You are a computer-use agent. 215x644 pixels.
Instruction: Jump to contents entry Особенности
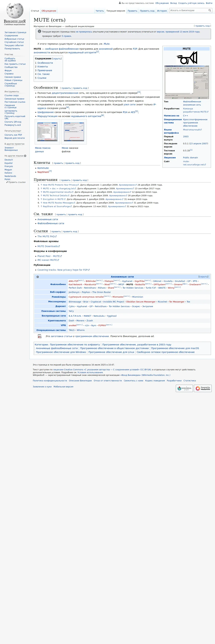pyautogui.click(x=45, y=63)
